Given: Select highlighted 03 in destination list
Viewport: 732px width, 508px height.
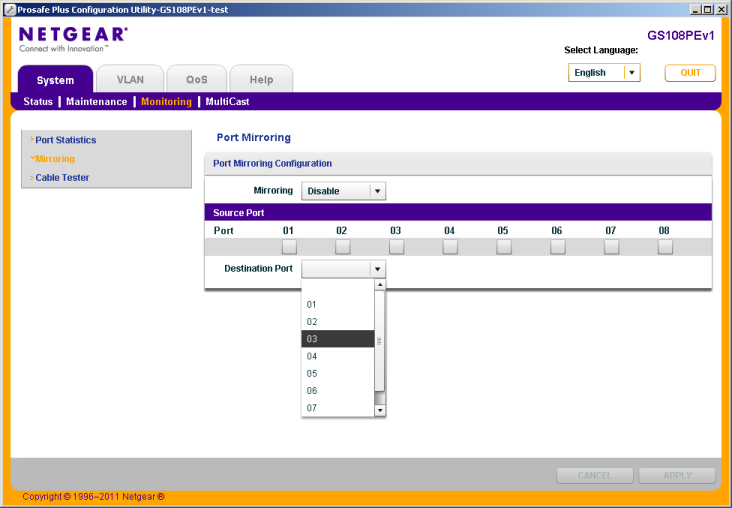Looking at the screenshot, I should click(338, 339).
